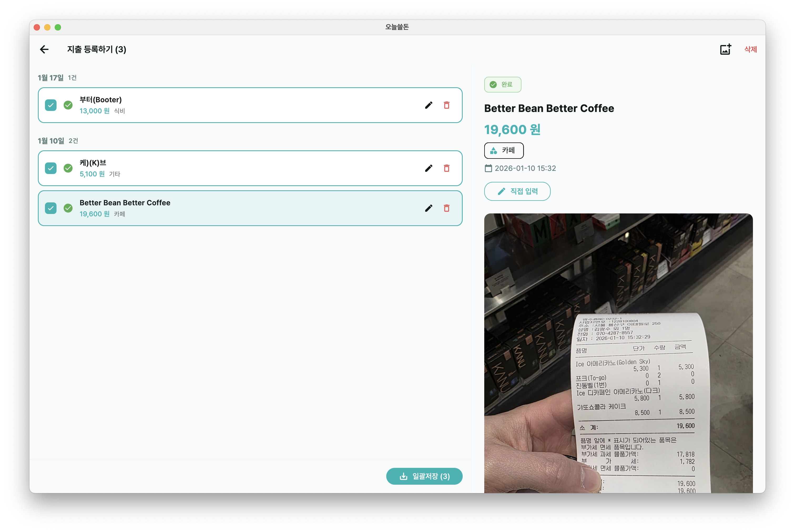Click the 13,000 원 amount in Booter row
The height and width of the screenshot is (532, 795).
pyautogui.click(x=95, y=111)
